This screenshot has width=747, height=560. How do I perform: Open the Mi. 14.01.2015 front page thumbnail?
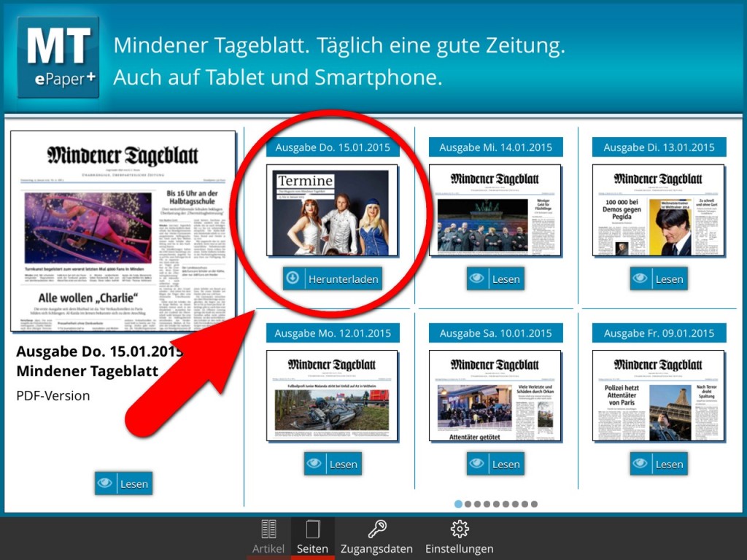point(495,211)
